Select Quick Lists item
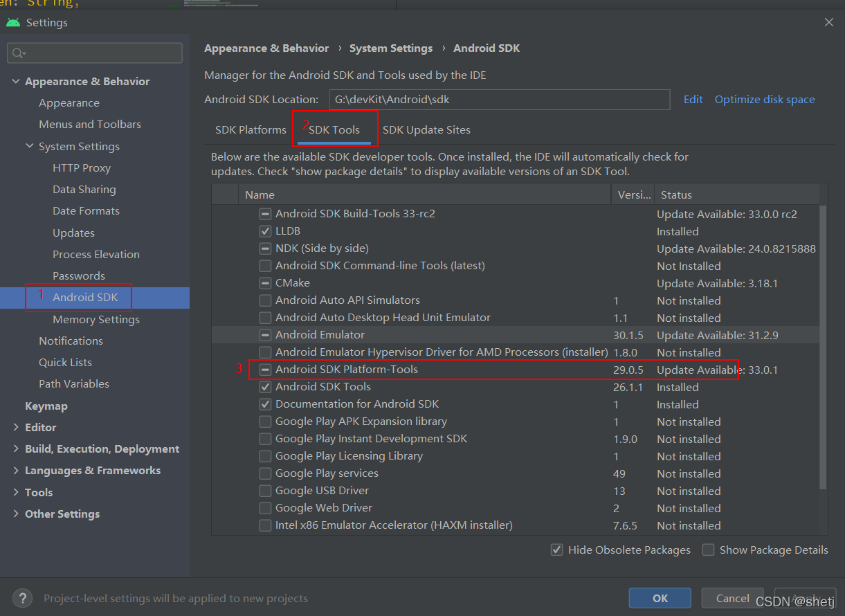 point(65,363)
